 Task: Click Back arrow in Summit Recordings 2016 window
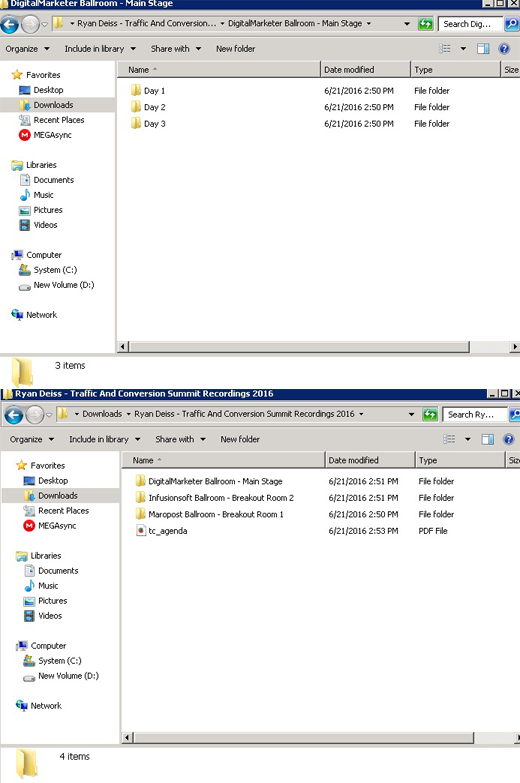pyautogui.click(x=14, y=414)
